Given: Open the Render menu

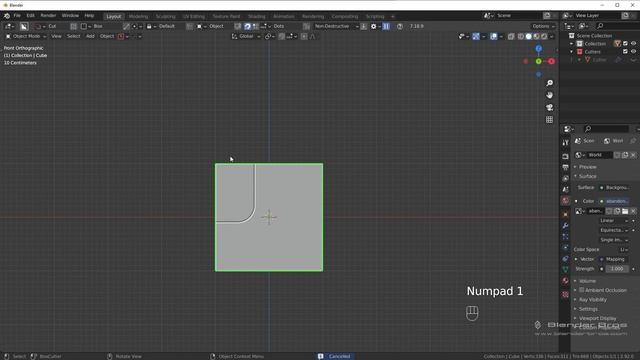Looking at the screenshot, I should click(x=48, y=16).
